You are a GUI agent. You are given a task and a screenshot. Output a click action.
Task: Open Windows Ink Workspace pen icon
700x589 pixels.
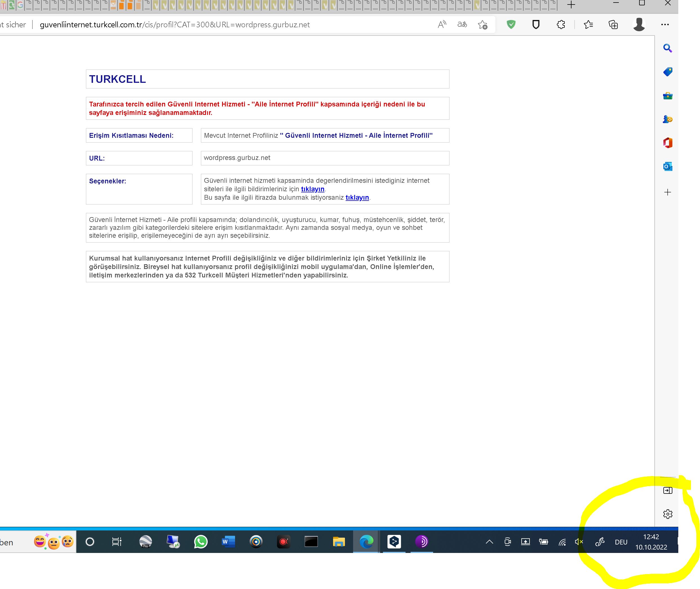coord(600,542)
